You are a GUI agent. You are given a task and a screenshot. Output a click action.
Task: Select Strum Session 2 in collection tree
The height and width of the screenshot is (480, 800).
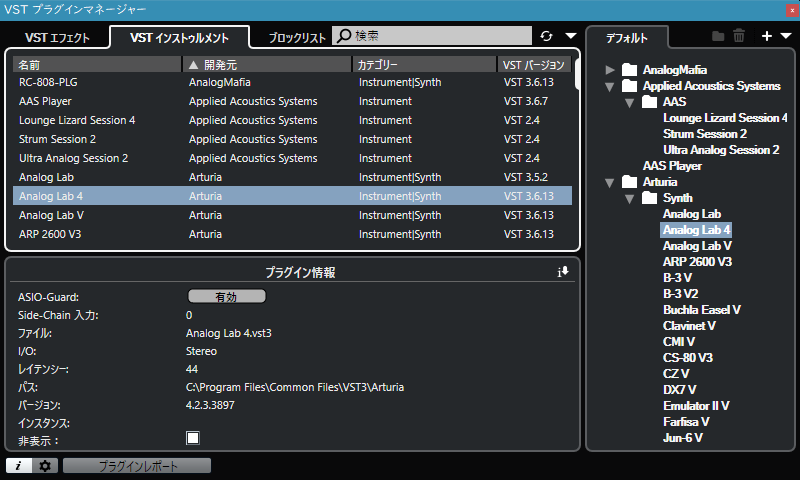click(x=705, y=134)
